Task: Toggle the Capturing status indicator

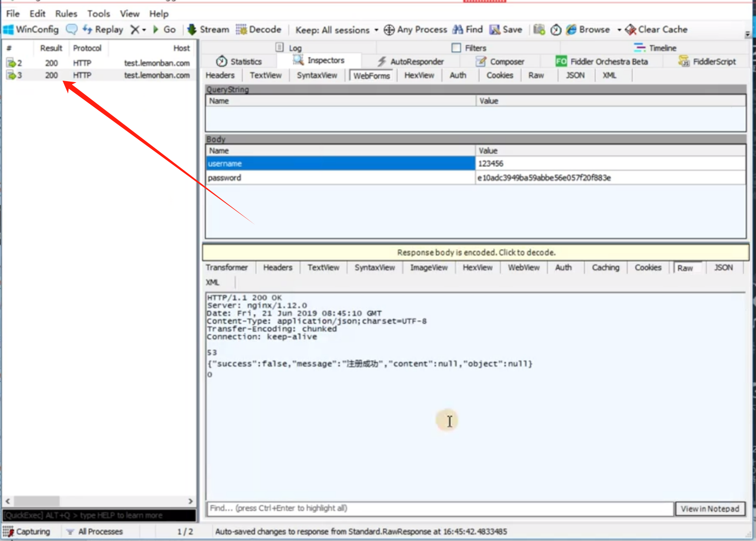Action: click(27, 531)
